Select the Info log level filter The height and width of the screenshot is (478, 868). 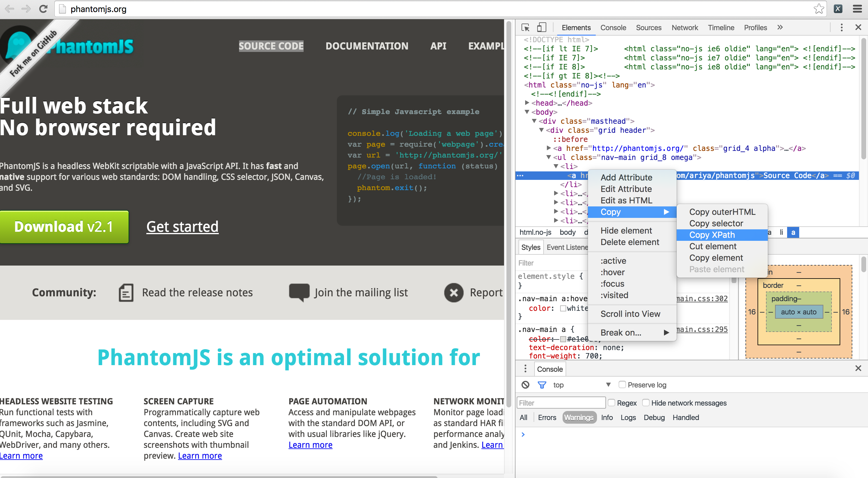607,417
